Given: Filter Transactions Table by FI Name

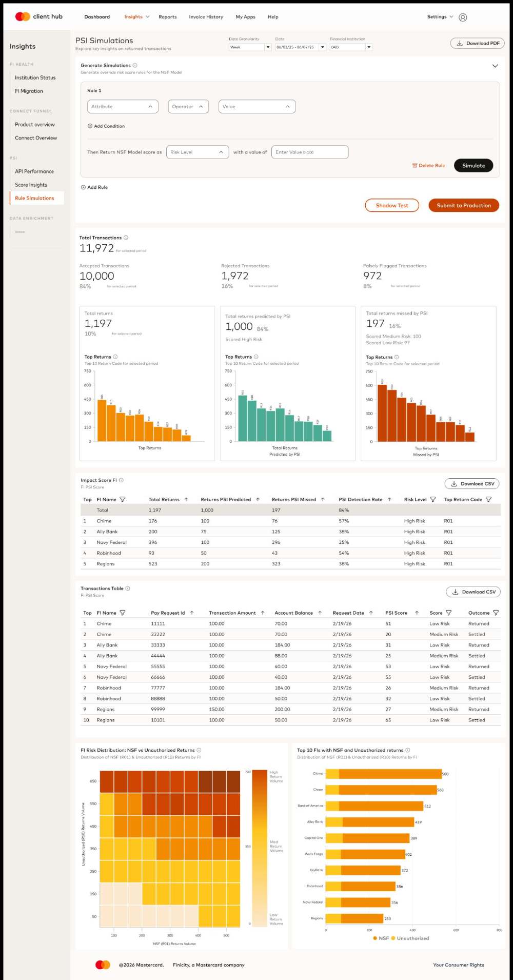Looking at the screenshot, I should [123, 613].
